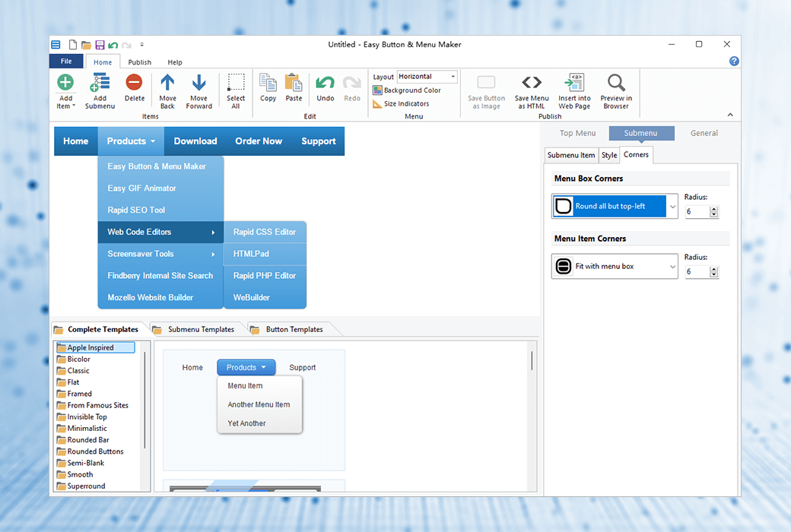
Task: Open the Rounded Buttons folder
Action: [x=91, y=451]
